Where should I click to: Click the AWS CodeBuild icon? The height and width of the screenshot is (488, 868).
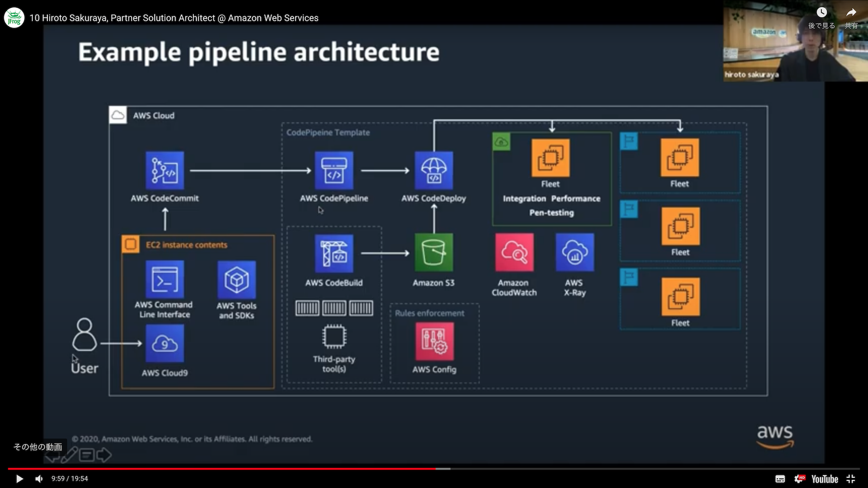334,253
